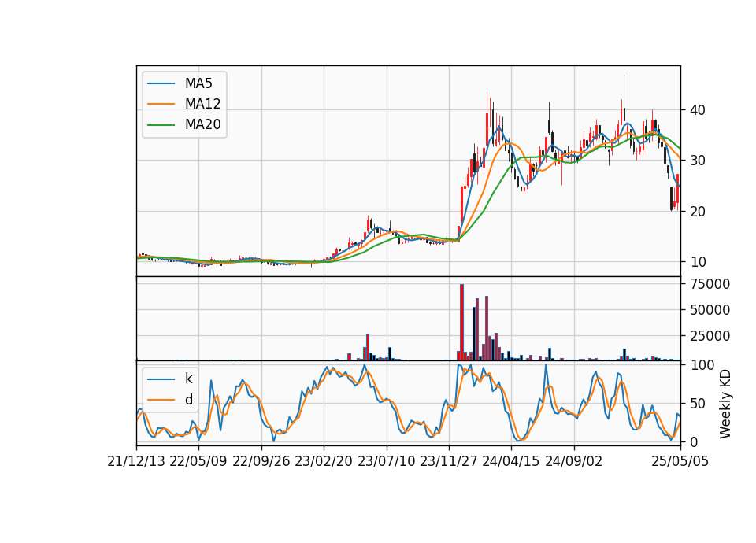Click the orange MA12 legend line sample
Screen dimensions: 756x543
click(161, 104)
